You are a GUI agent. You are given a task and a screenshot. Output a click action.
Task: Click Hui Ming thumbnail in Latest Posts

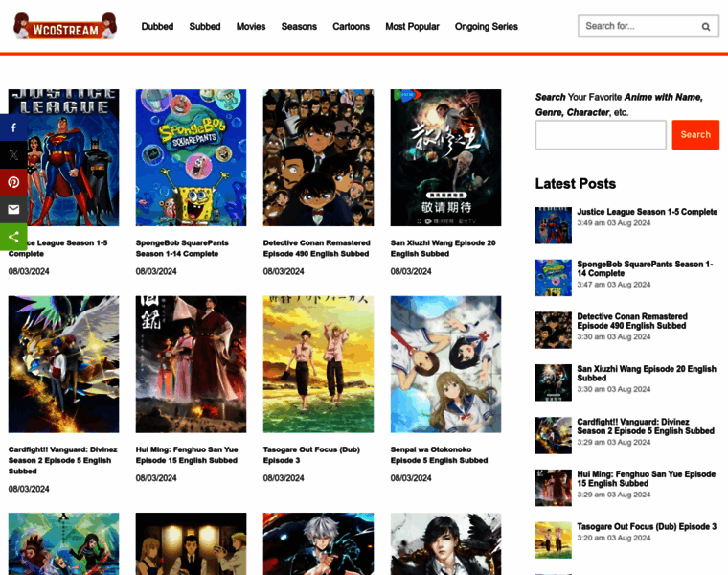553,488
